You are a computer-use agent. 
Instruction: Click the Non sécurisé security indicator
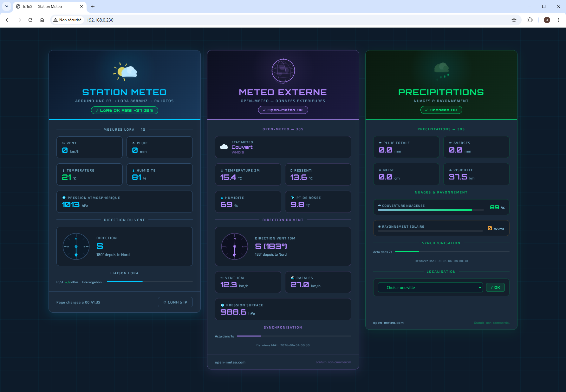68,20
